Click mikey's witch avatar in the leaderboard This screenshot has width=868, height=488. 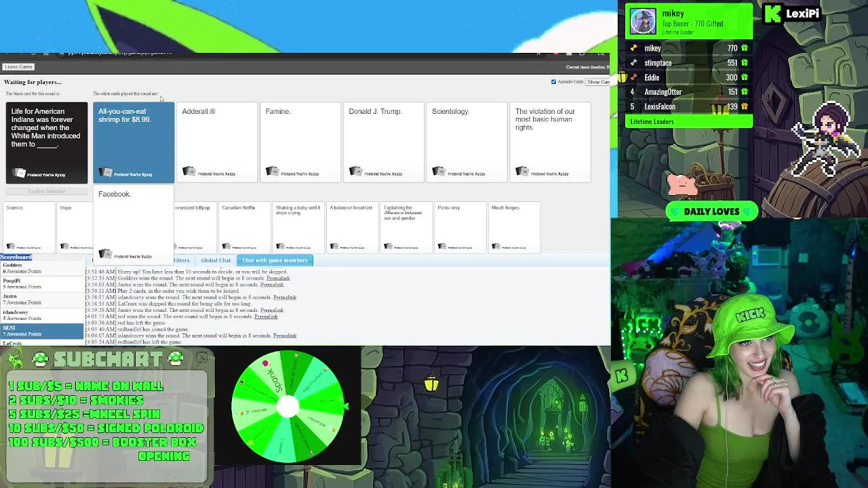[x=643, y=21]
